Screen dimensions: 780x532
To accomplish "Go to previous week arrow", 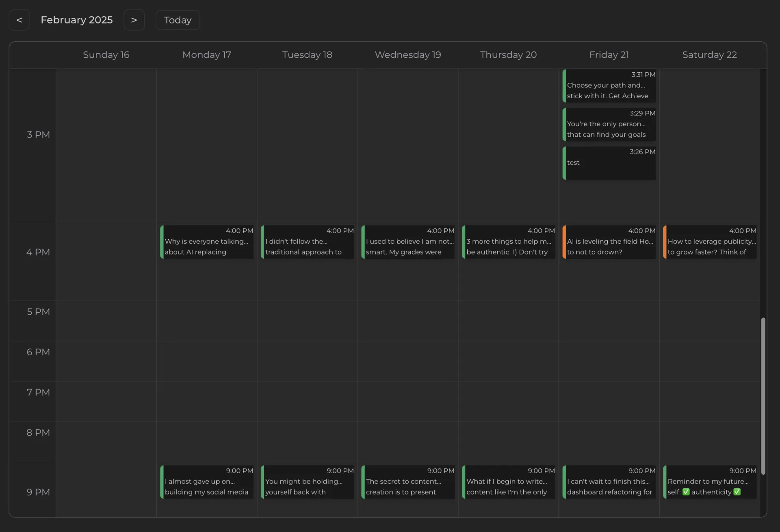I will 19,20.
